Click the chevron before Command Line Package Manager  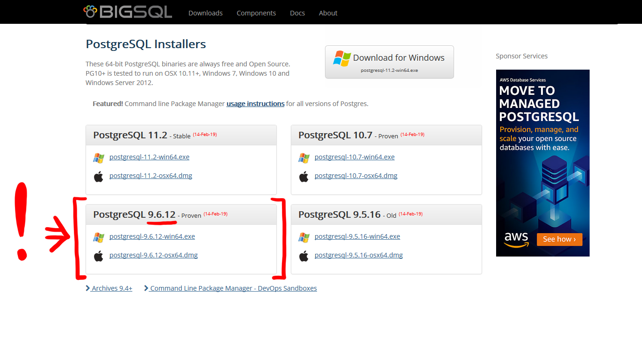tap(146, 288)
